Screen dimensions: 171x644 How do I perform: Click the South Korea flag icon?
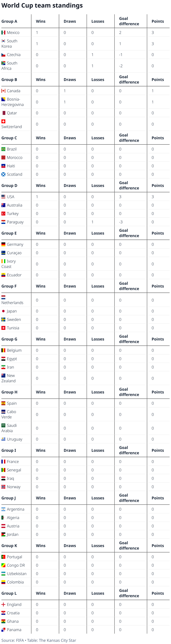coord(3,41)
